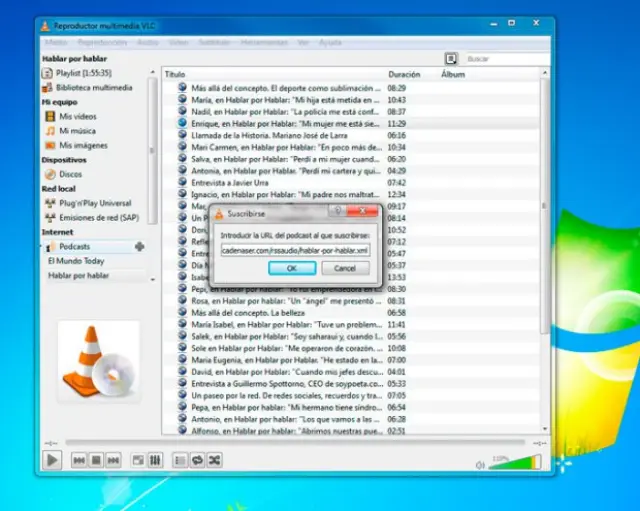
Task: Skip to previous track
Action: [x=79, y=460]
